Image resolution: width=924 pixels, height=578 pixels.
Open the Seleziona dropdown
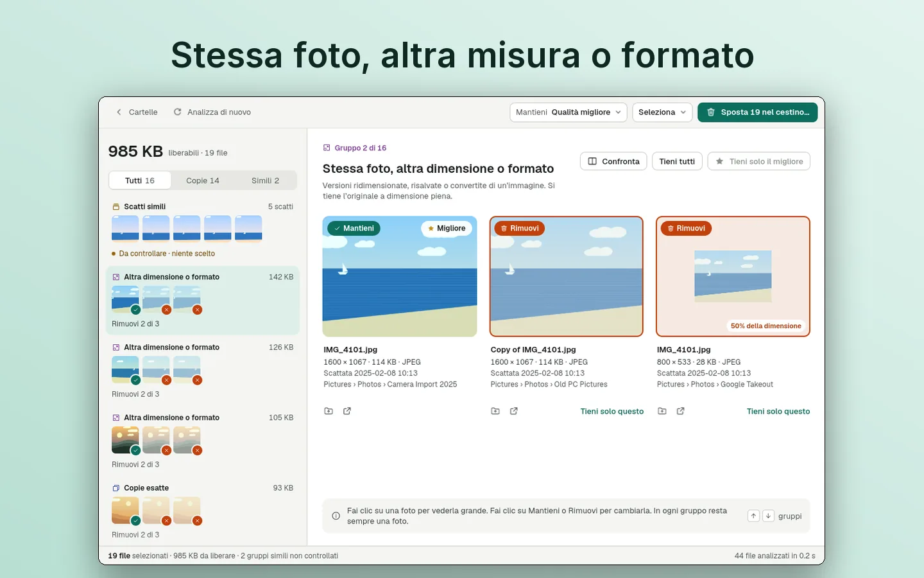pyautogui.click(x=662, y=112)
